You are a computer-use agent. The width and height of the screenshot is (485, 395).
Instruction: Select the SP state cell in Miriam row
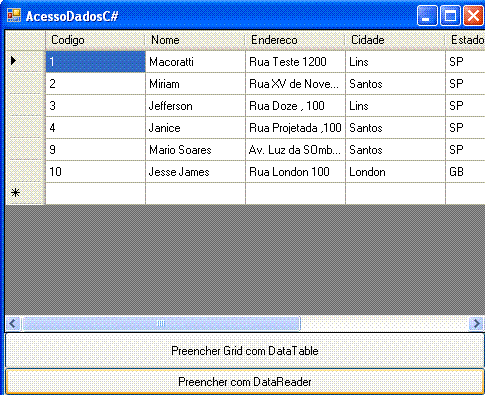point(465,83)
